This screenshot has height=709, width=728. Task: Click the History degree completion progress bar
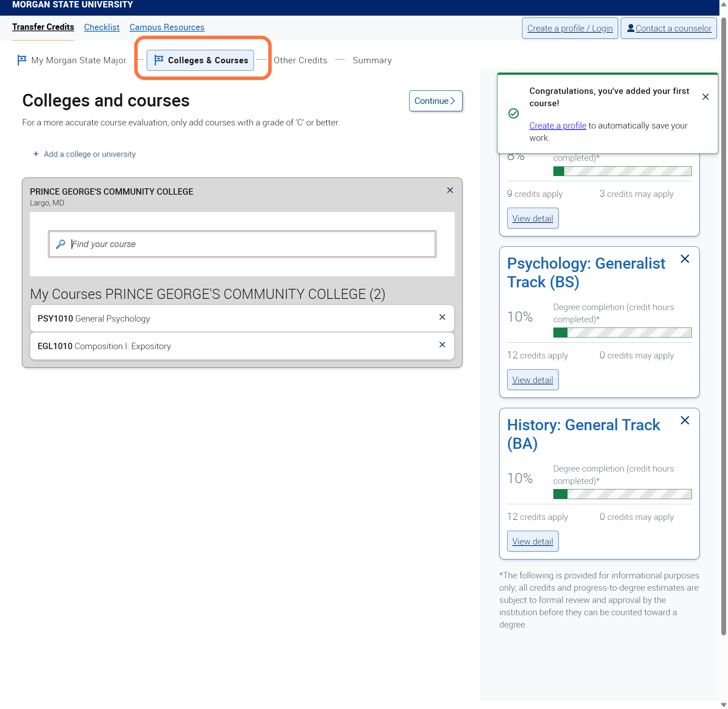pyautogui.click(x=622, y=494)
